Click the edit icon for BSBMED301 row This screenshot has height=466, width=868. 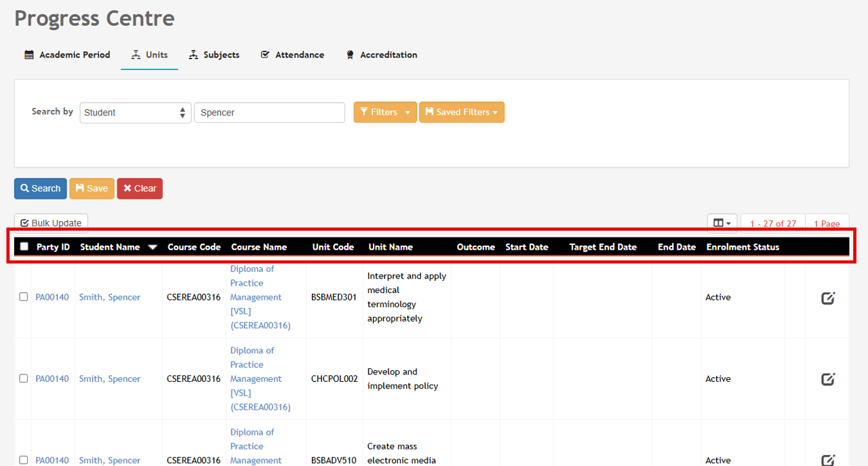point(827,298)
